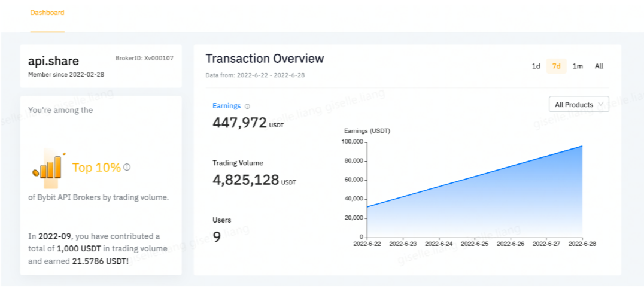644x289 pixels.
Task: Click the gold bar chart ranking icon
Action: (x=47, y=166)
